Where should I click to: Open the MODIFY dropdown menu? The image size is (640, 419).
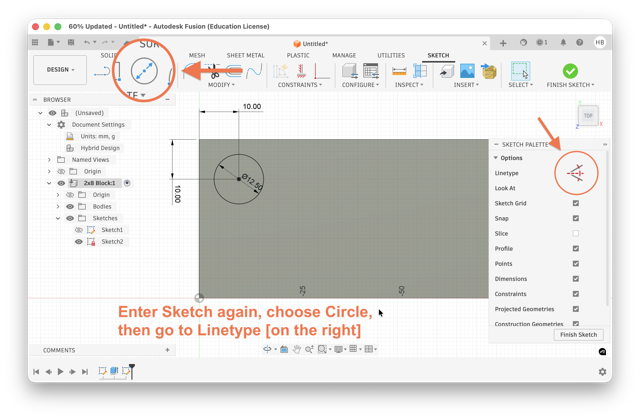click(221, 85)
